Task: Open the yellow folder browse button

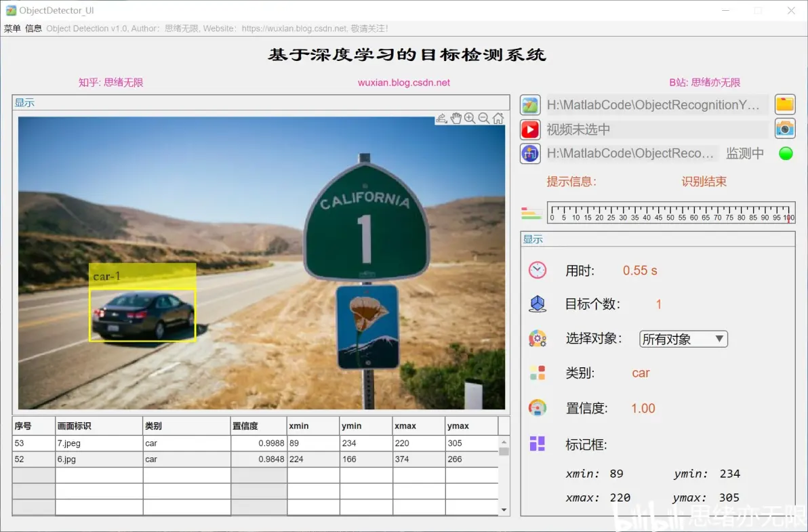Action: [x=785, y=104]
